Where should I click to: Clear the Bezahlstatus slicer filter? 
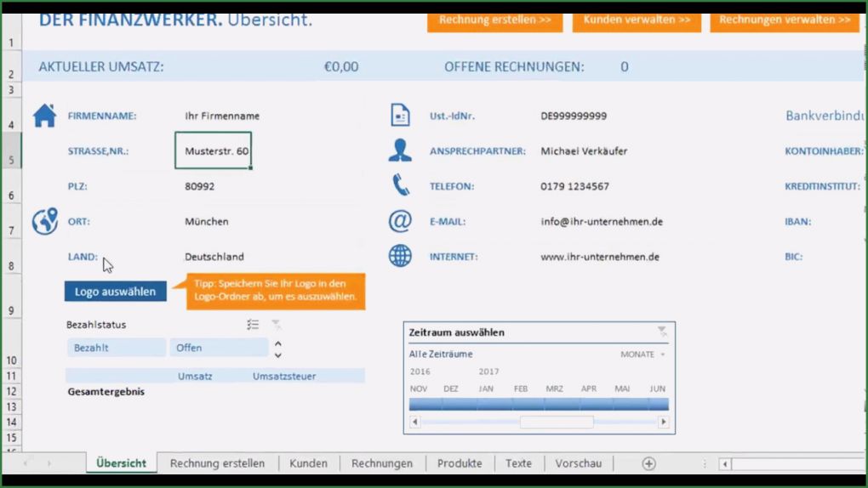[x=276, y=324]
